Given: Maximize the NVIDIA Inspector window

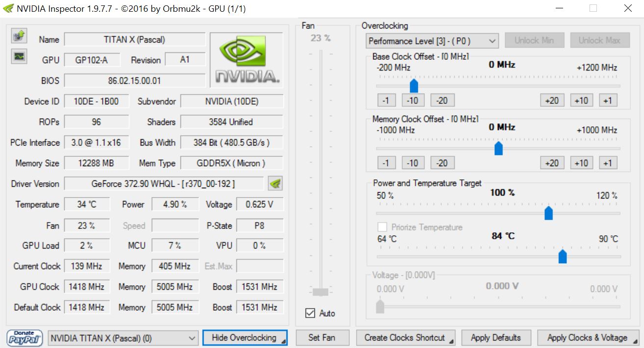Looking at the screenshot, I should click(593, 8).
